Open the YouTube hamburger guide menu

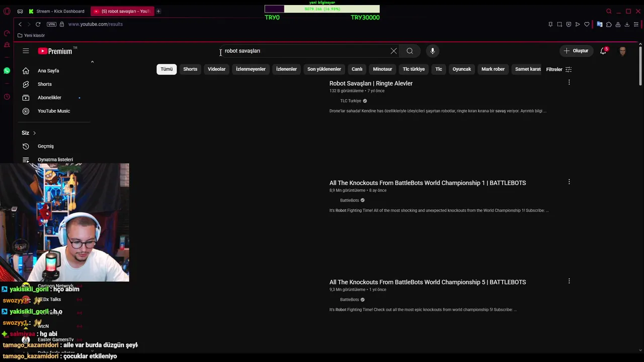coord(26,51)
